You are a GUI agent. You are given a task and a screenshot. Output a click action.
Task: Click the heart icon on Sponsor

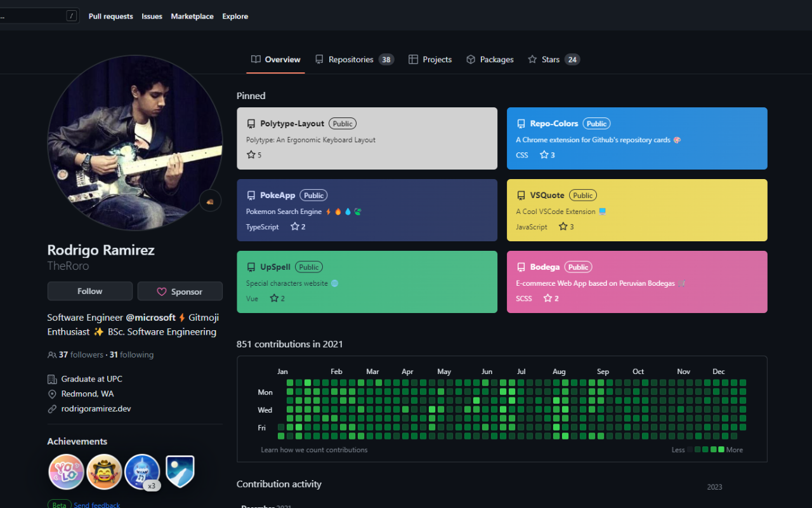[161, 291]
